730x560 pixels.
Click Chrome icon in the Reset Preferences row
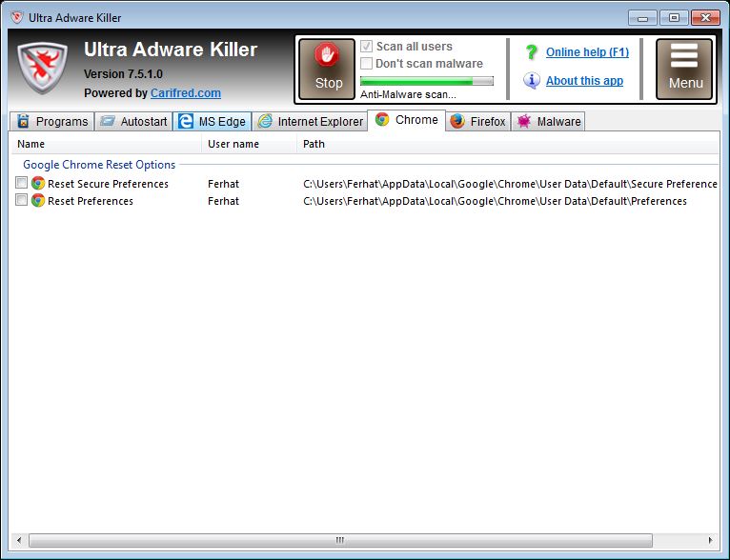coord(38,200)
